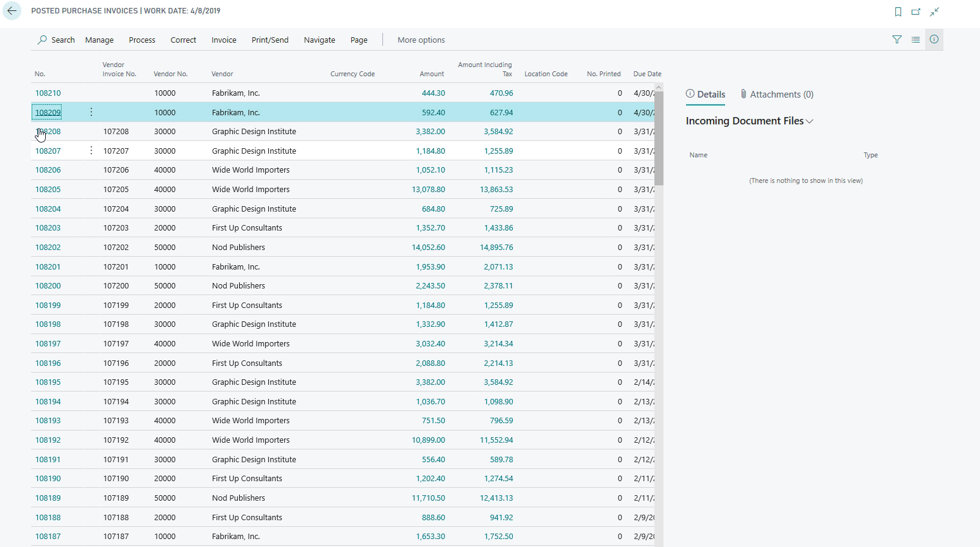Click the collapse page arrows icon
The height and width of the screenshot is (547, 980).
click(934, 12)
